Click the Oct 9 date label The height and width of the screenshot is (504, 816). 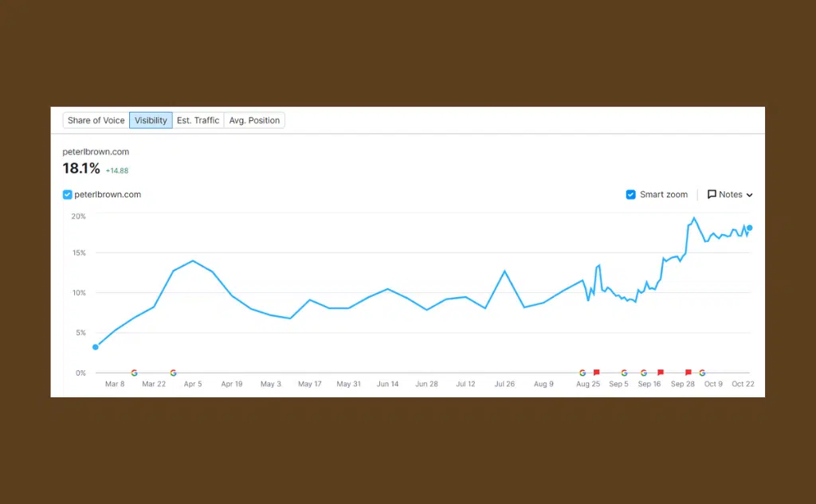pyautogui.click(x=713, y=384)
